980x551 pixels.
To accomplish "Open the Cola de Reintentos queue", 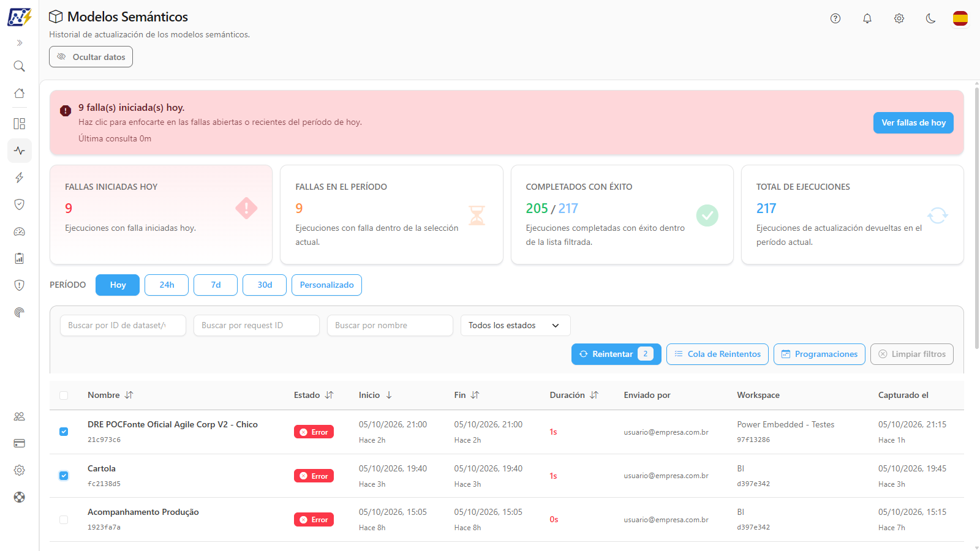I will coord(717,354).
